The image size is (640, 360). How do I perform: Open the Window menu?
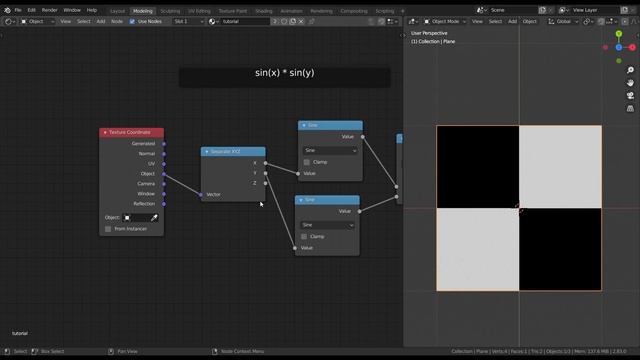(x=72, y=10)
